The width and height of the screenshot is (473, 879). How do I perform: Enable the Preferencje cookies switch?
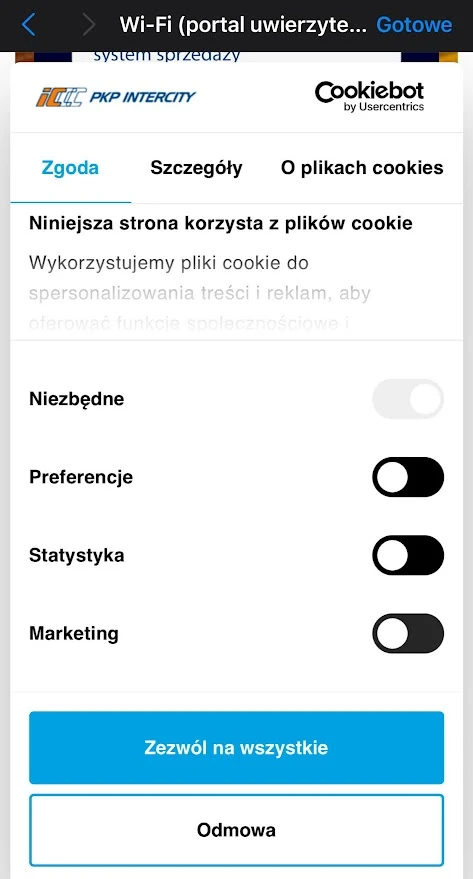coord(408,477)
